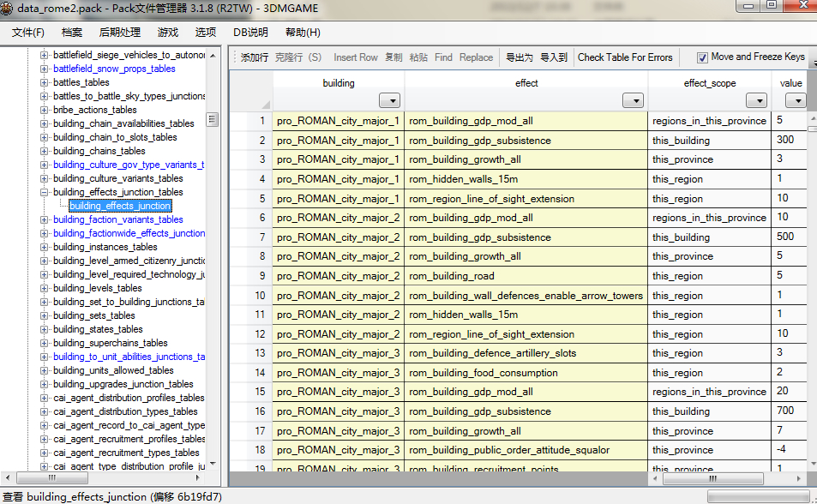Expand the building_sets_tables tree node
This screenshot has width=817, height=504.
[x=45, y=315]
